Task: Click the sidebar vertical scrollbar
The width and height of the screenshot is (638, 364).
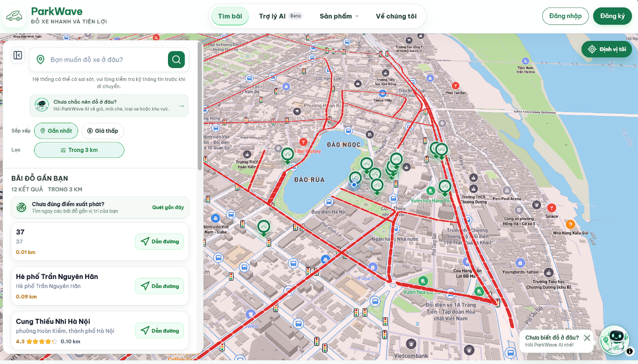Action: coord(200,106)
